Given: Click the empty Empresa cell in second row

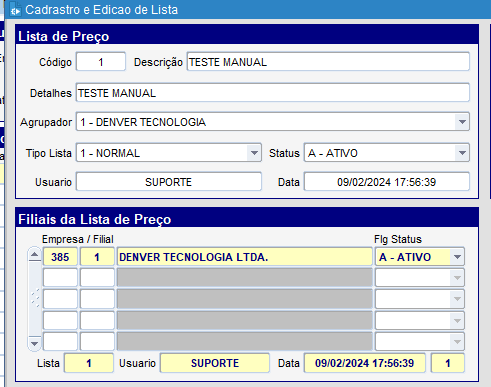Looking at the screenshot, I should (x=60, y=278).
